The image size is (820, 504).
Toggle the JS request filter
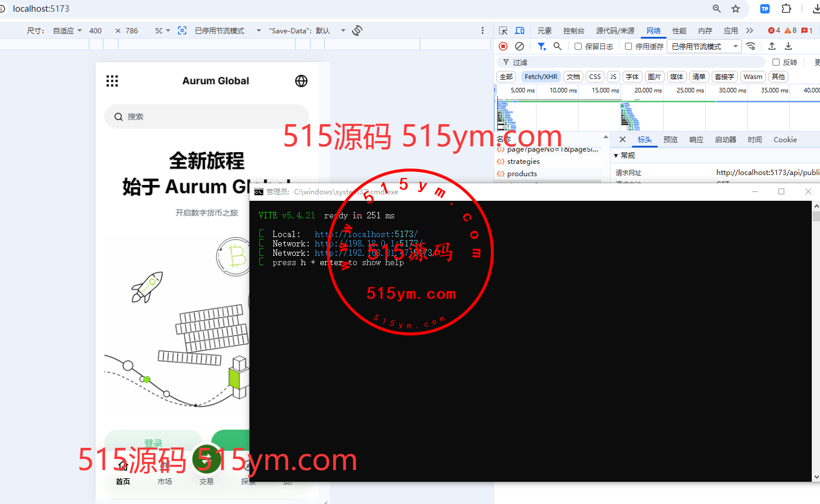pos(613,77)
